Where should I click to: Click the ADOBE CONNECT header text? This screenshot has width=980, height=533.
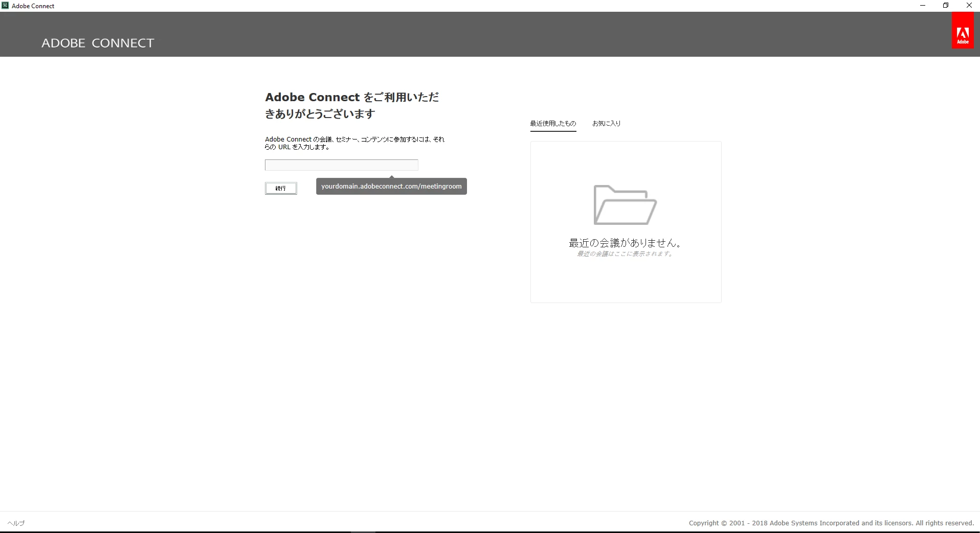tap(98, 43)
